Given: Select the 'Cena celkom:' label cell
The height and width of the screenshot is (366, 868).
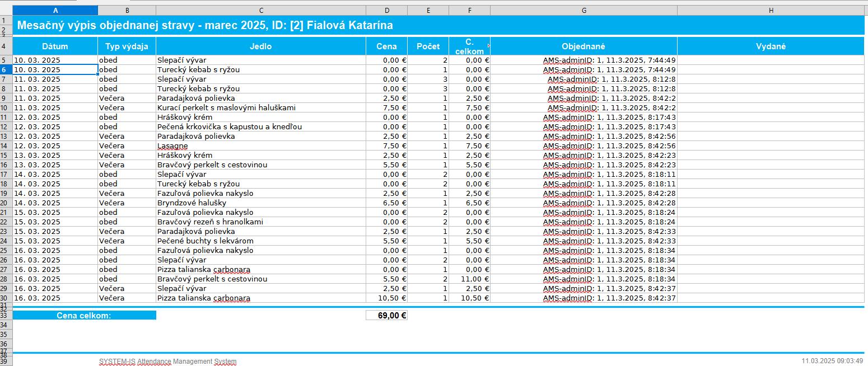Looking at the screenshot, I should click(84, 315).
